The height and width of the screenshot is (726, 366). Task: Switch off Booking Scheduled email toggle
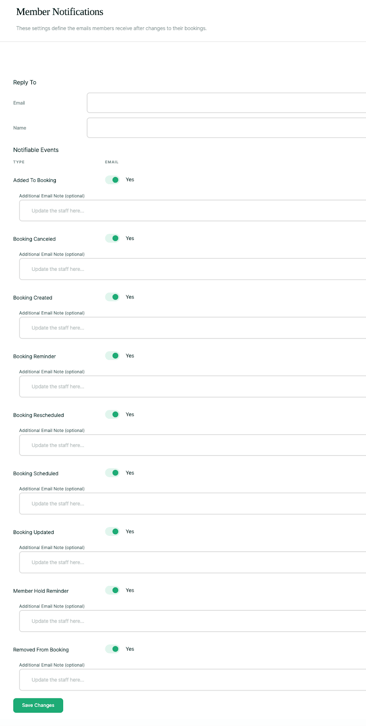[x=112, y=473]
